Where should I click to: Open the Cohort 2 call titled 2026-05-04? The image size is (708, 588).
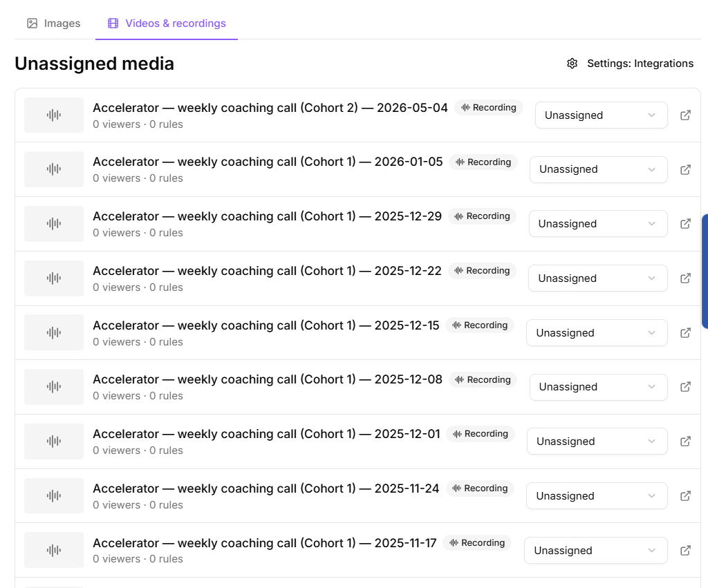[x=270, y=108]
